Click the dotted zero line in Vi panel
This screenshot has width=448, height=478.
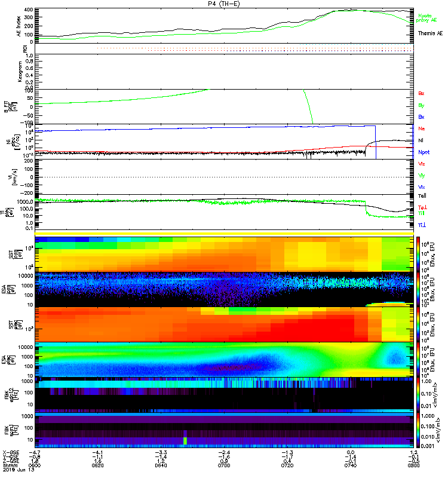click(224, 177)
